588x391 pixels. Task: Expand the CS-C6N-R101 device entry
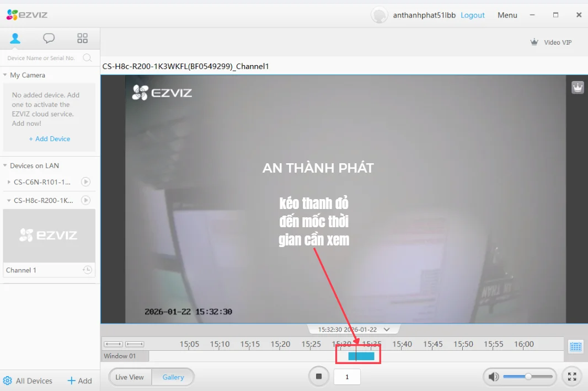pos(8,182)
